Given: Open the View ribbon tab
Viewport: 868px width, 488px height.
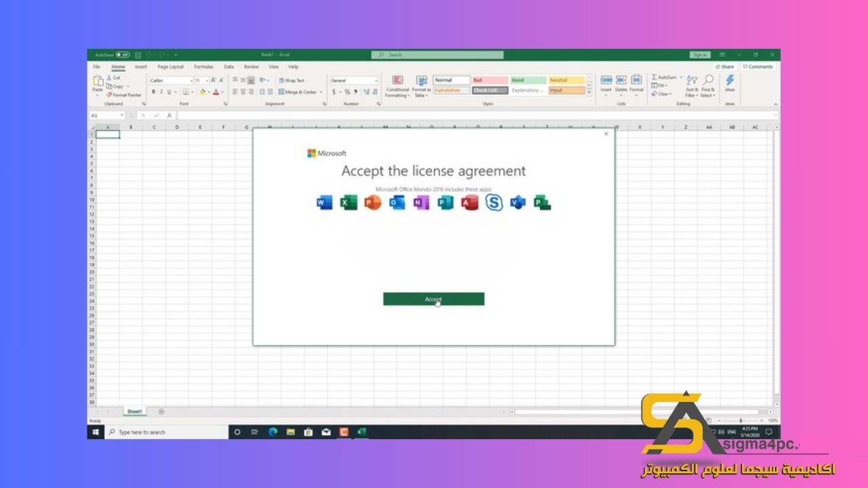Looking at the screenshot, I should pos(273,67).
